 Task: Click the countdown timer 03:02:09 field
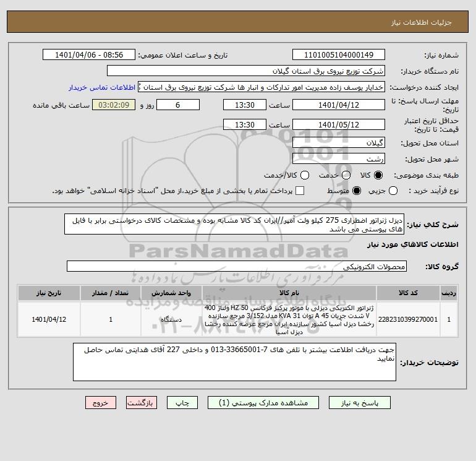coord(114,105)
